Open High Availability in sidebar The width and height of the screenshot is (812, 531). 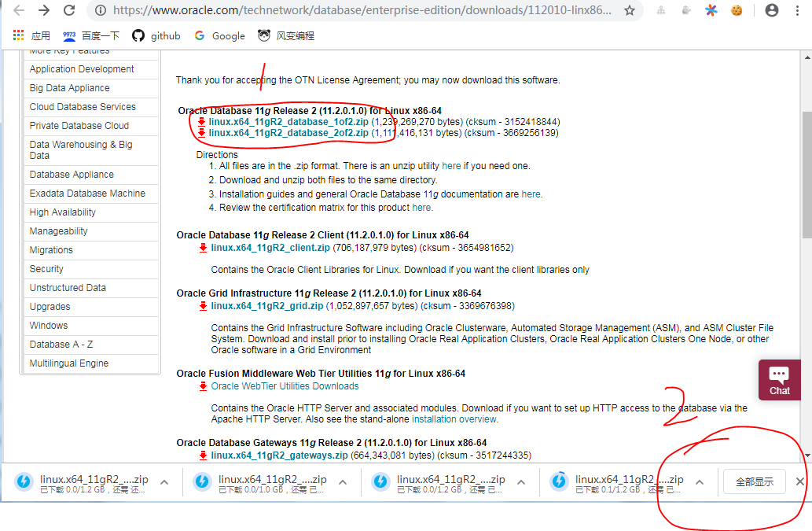[x=90, y=212]
